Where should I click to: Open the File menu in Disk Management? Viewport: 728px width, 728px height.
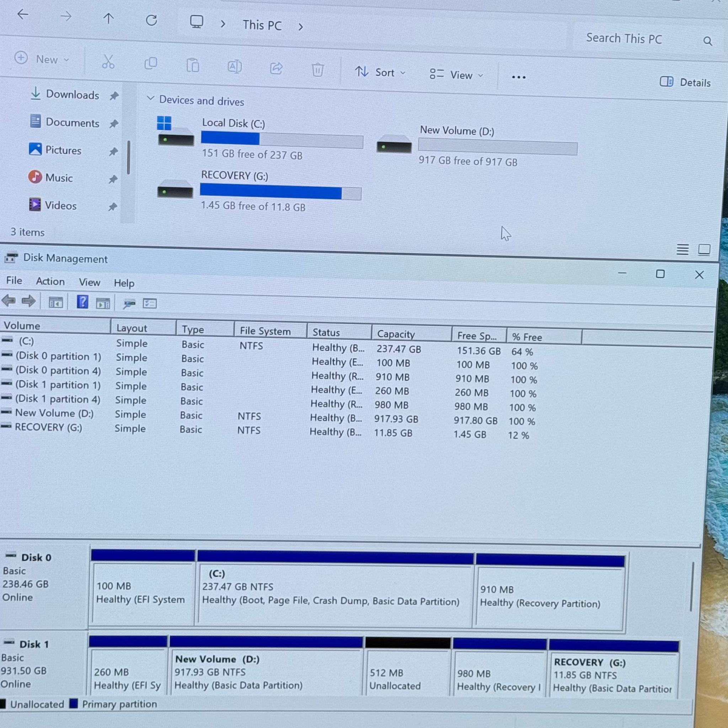pos(14,281)
